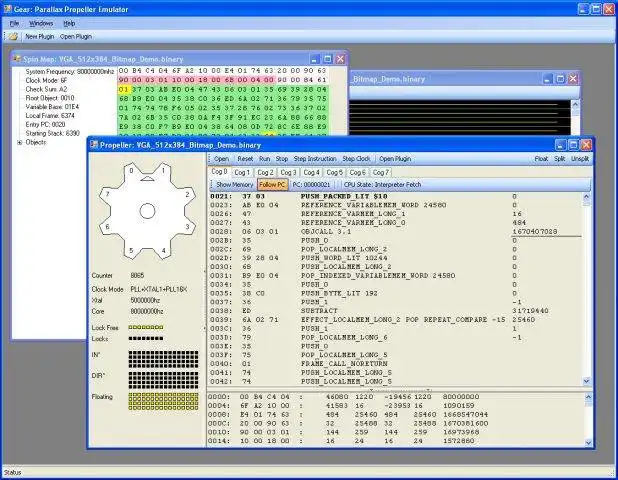The width and height of the screenshot is (618, 480).
Task: Maximize the Spin Map window
Action: point(328,59)
